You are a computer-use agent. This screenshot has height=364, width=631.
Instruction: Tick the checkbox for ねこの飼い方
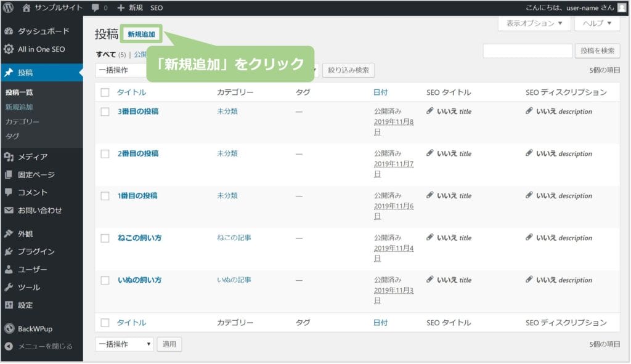tap(105, 238)
